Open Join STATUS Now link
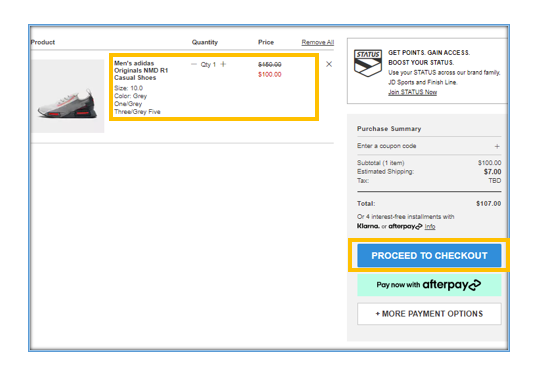The height and width of the screenshot is (368, 549). click(x=412, y=92)
